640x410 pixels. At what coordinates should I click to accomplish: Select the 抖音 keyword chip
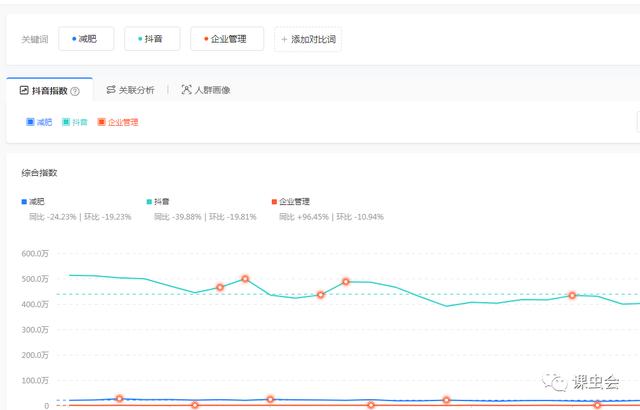(152, 39)
